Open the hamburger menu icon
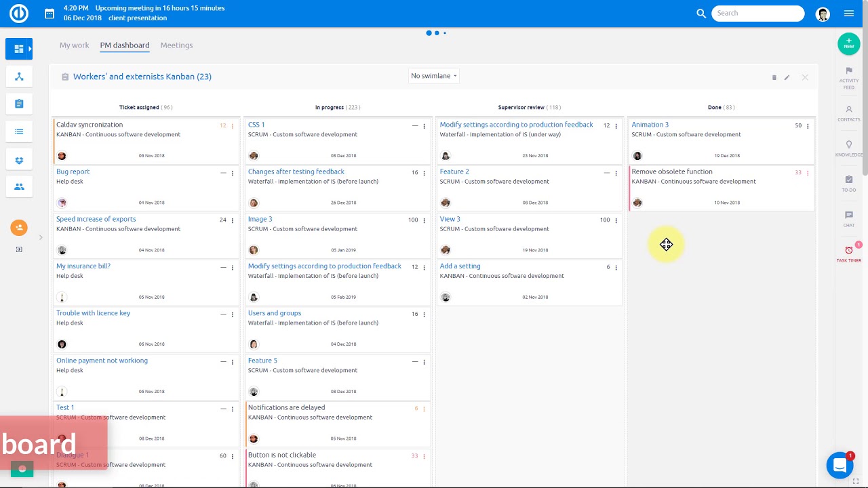The image size is (868, 488). [849, 14]
